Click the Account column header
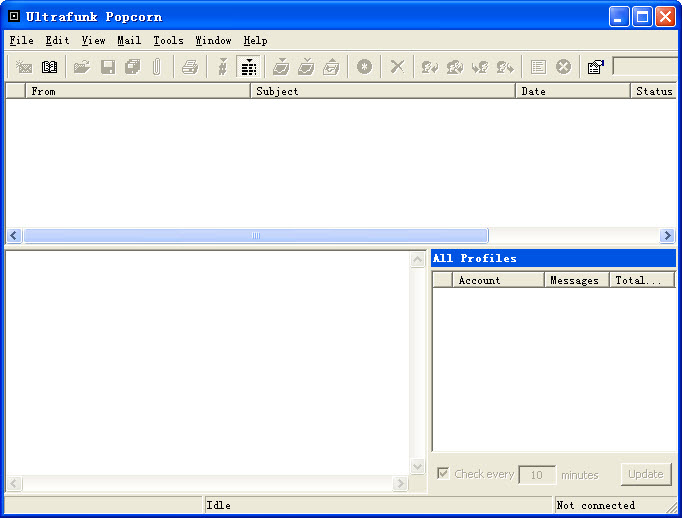The width and height of the screenshot is (682, 518). pos(498,280)
